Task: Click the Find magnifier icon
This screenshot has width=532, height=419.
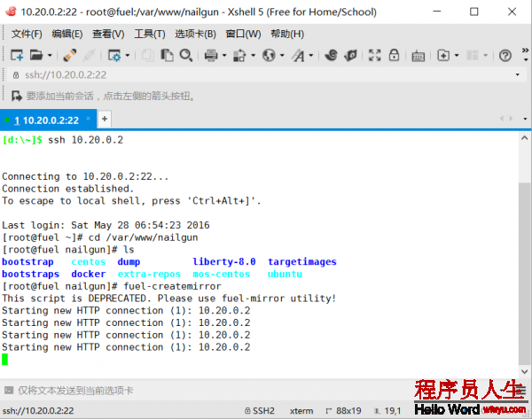Action: (x=186, y=55)
